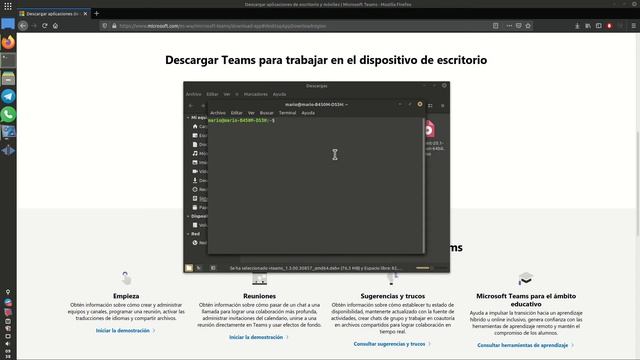Click the Firefox address bar URL
Viewport: 640px width, 360px height.
coord(222,26)
